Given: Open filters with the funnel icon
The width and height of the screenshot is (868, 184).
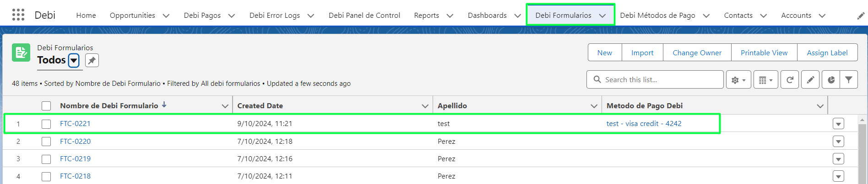Looking at the screenshot, I should tap(849, 80).
